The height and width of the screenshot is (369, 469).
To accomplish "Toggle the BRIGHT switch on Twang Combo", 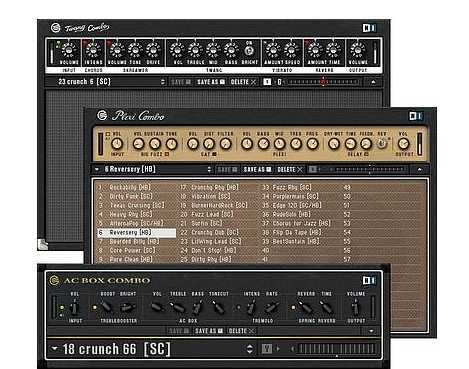I will pyautogui.click(x=249, y=51).
